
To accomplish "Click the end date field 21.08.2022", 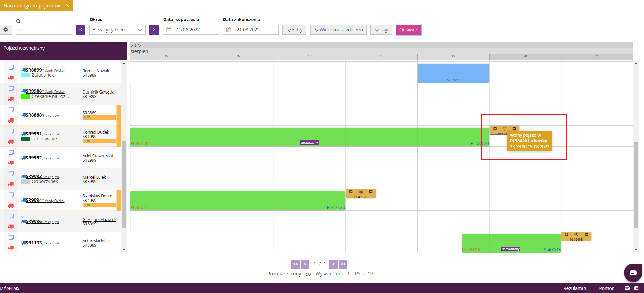I will pyautogui.click(x=256, y=30).
